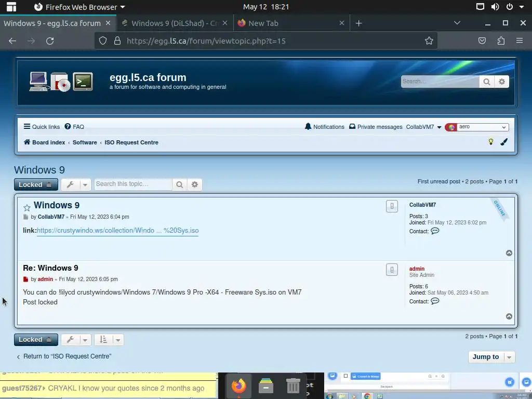Open the system volume icon

[x=495, y=7]
